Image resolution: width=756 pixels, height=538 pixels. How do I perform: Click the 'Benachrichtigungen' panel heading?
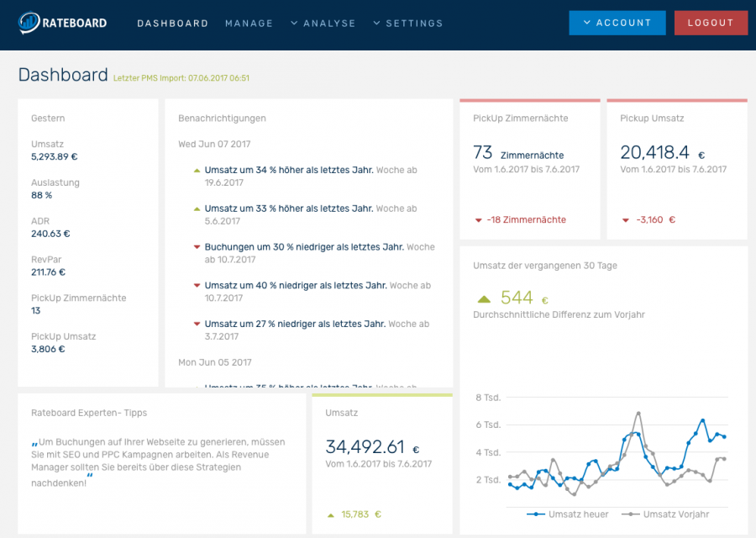click(222, 119)
